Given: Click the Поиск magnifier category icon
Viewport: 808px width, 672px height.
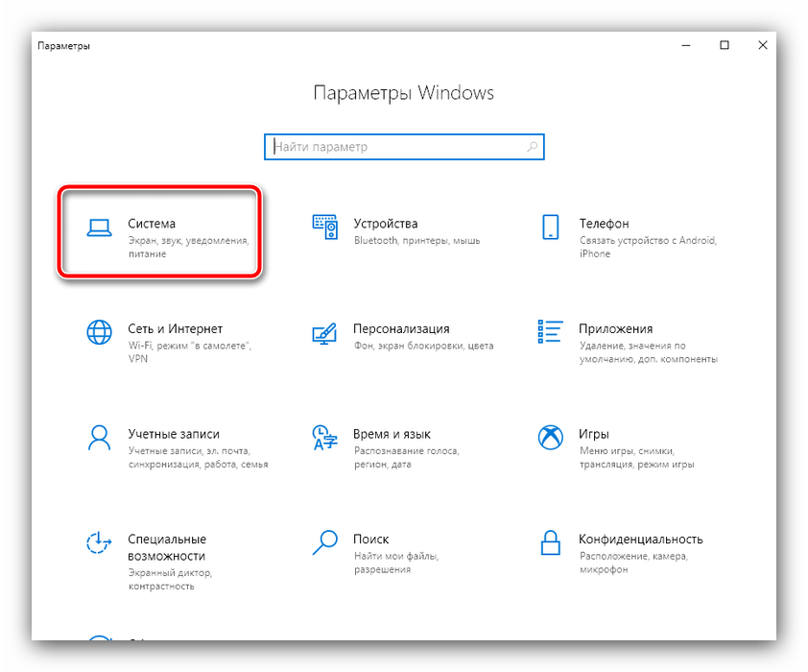Looking at the screenshot, I should (324, 542).
